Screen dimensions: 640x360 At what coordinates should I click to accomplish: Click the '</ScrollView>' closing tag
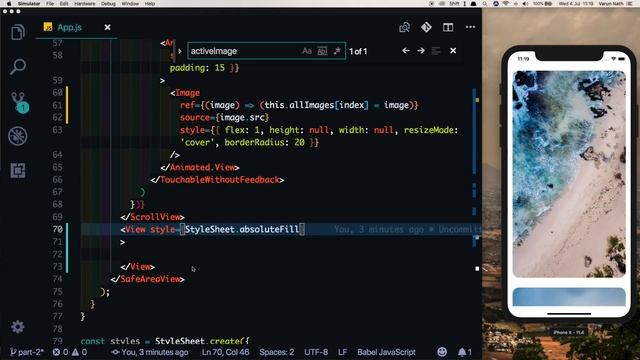tap(152, 217)
